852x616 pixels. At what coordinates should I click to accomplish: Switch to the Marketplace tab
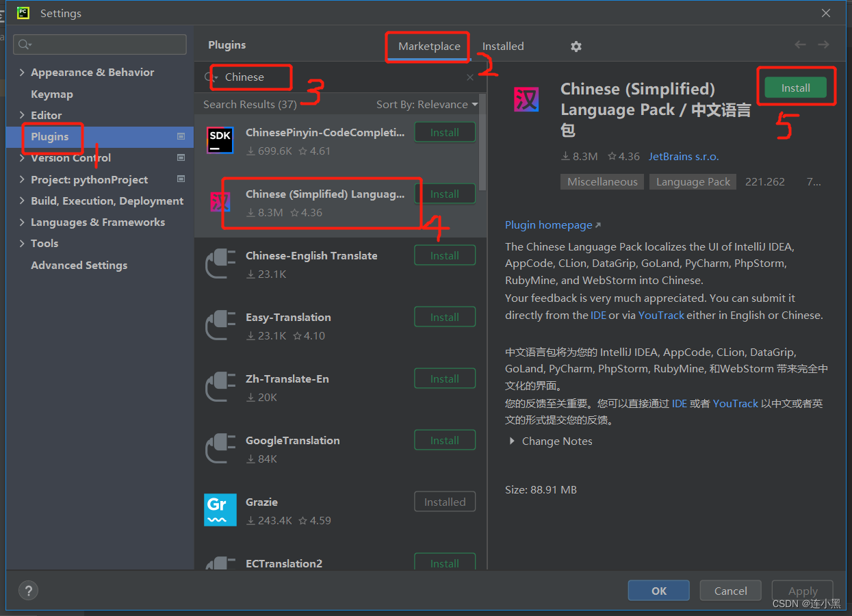coord(429,47)
